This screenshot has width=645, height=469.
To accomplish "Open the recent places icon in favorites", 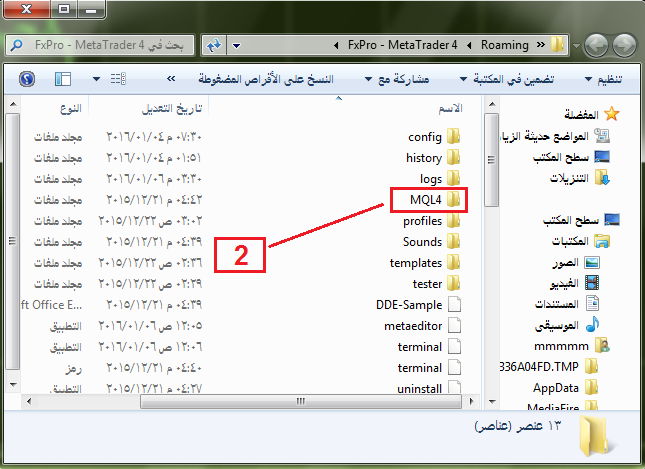I will [x=602, y=136].
